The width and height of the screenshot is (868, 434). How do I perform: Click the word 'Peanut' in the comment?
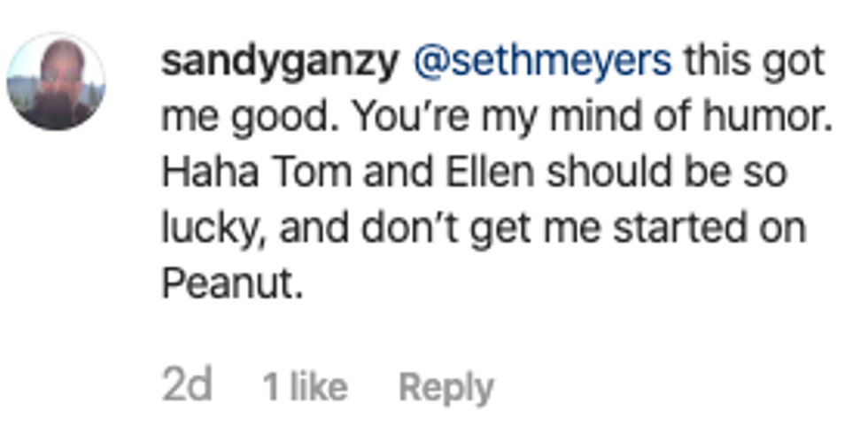tap(229, 285)
